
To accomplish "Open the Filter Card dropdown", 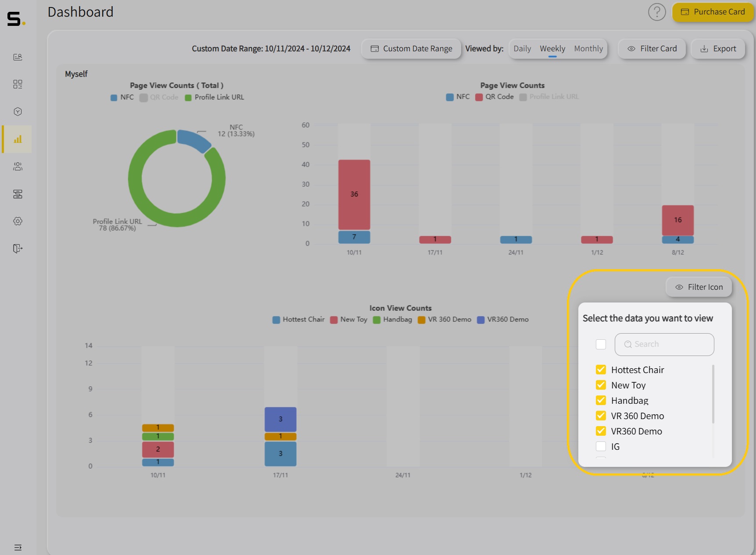I will pos(652,49).
